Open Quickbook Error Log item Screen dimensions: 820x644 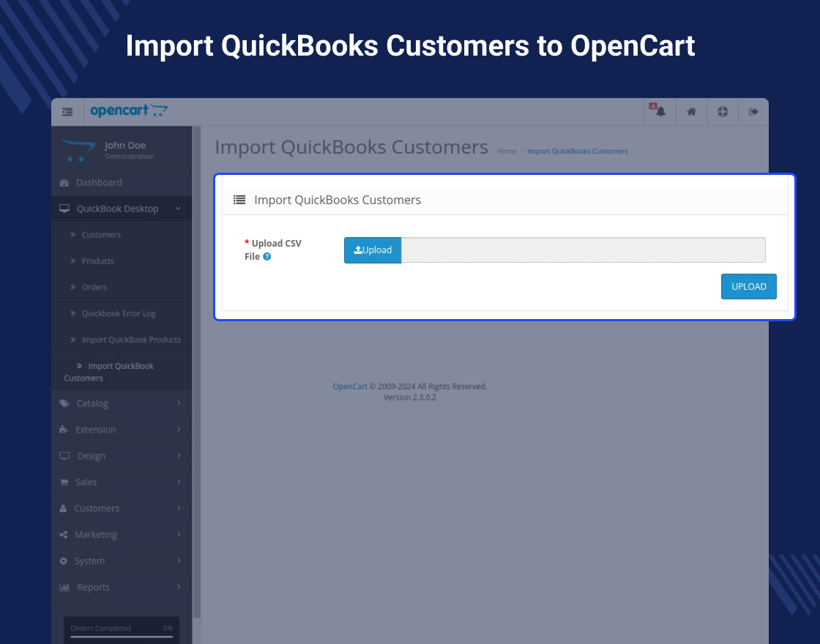[x=122, y=314]
